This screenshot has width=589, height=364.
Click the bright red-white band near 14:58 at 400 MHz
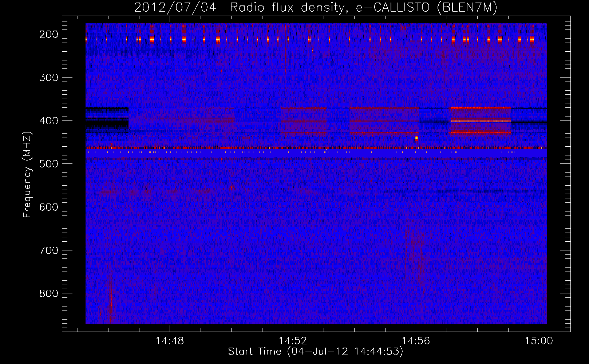click(481, 120)
